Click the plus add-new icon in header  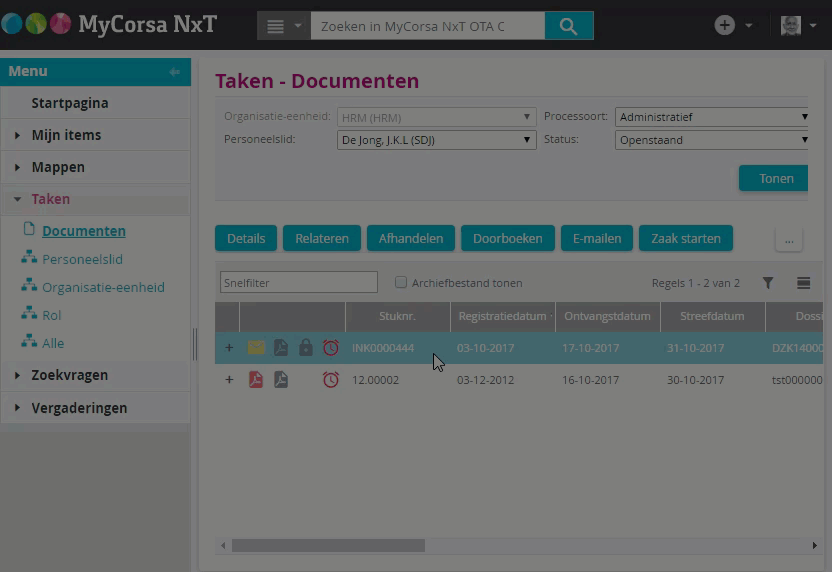point(724,25)
